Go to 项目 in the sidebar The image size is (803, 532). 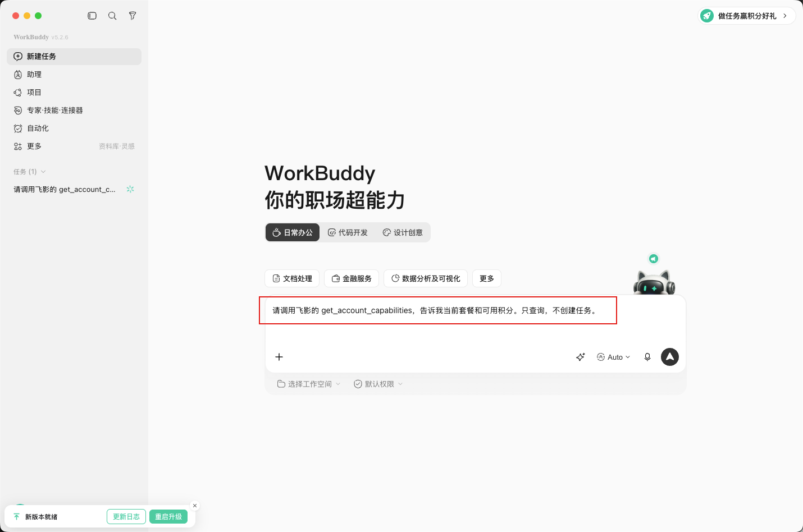[x=74, y=93]
